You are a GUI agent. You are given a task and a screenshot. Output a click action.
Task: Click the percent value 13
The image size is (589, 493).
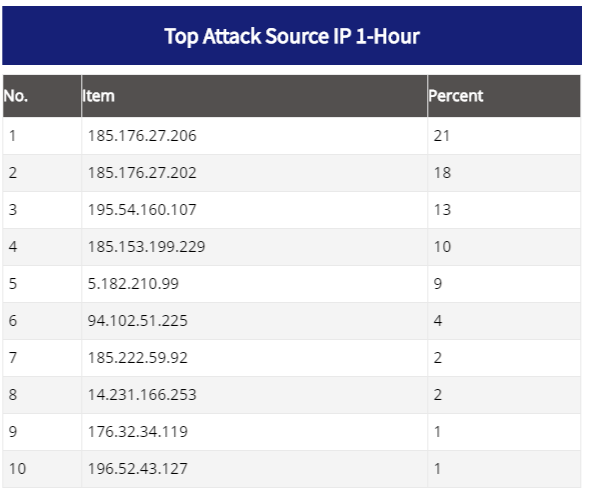point(442,210)
